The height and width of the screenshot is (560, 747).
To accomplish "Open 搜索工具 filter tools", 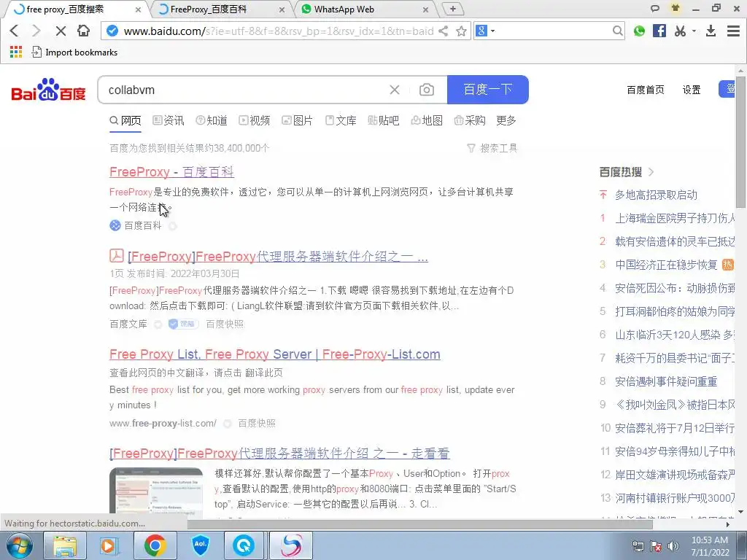I will (x=492, y=148).
